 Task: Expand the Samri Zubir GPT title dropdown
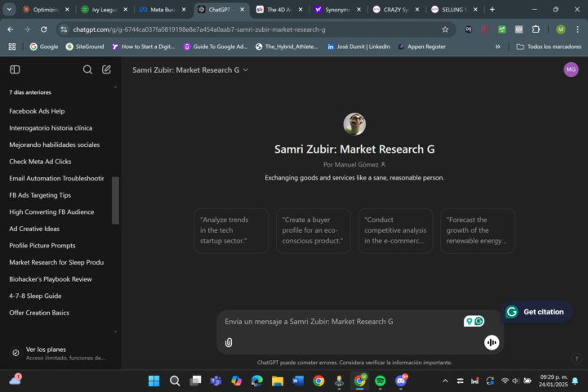pos(190,69)
